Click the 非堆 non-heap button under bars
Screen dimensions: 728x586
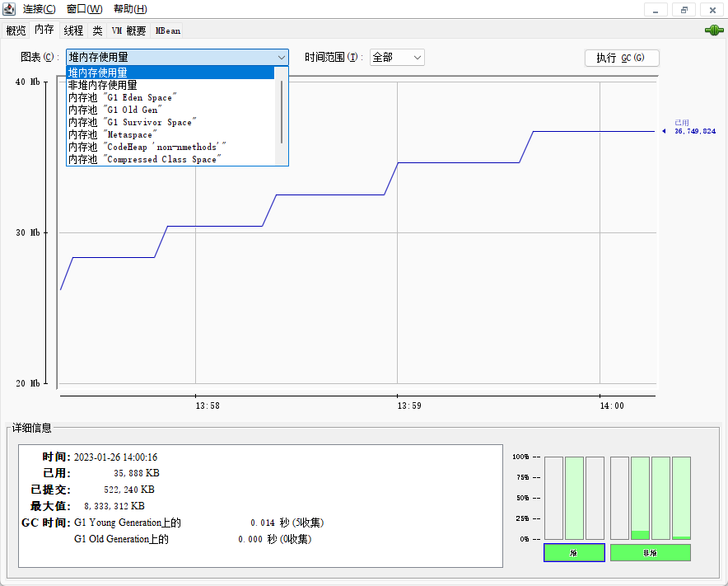(650, 552)
